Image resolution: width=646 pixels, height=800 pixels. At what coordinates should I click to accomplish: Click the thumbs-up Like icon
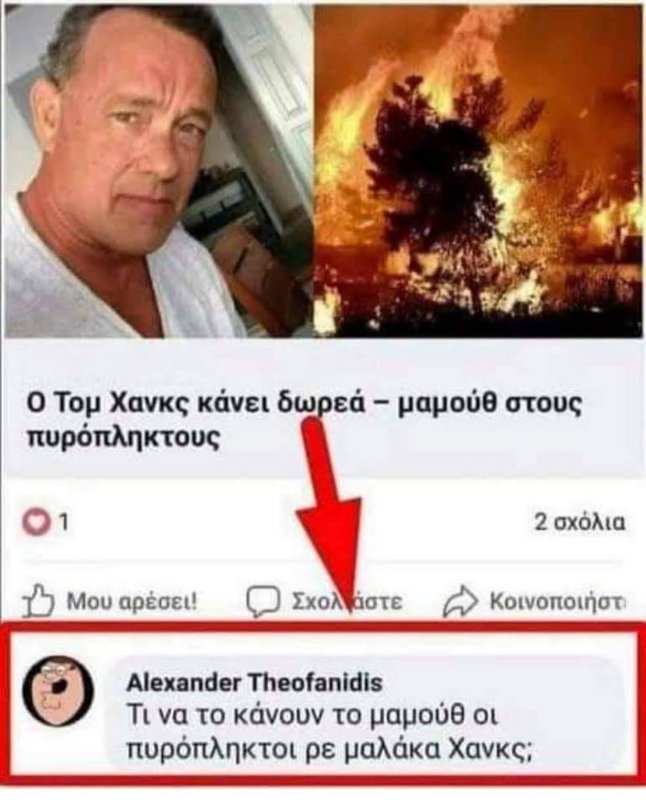pos(39,602)
